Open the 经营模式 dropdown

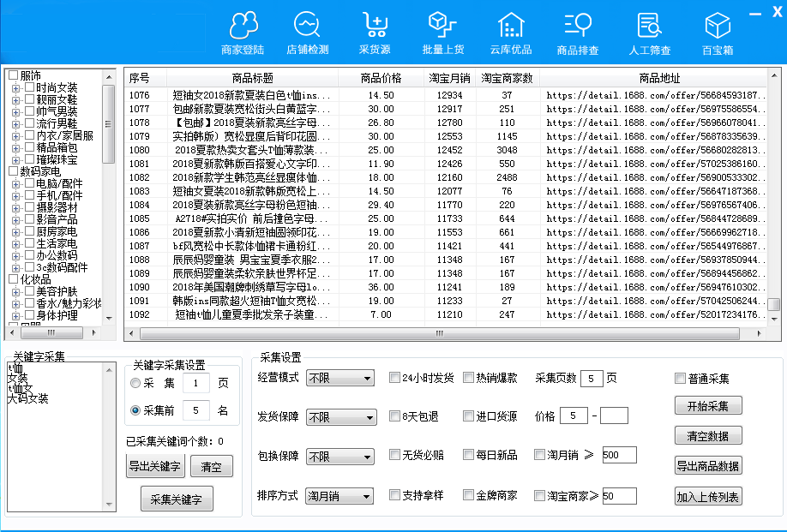point(340,378)
